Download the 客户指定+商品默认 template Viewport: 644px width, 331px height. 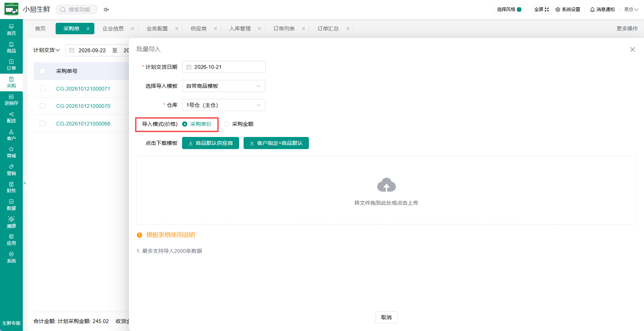276,143
